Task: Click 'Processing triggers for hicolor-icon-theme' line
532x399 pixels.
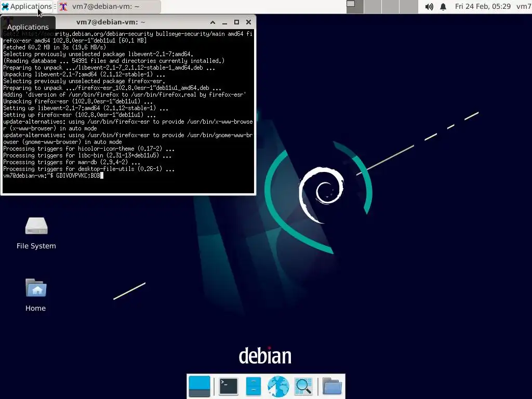Action: 89,149
